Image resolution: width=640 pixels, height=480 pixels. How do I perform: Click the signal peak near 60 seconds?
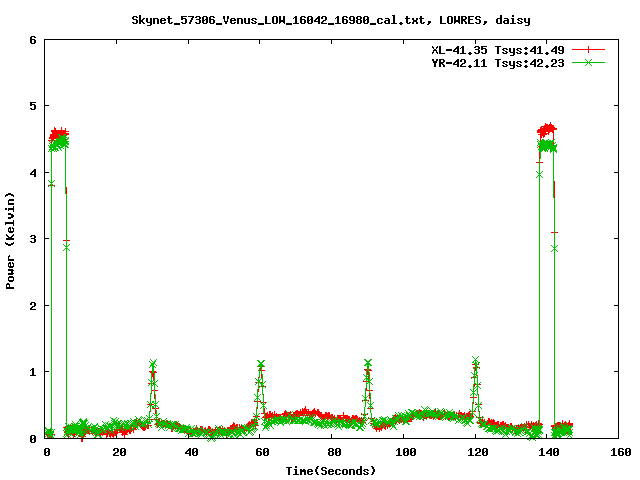(261, 366)
